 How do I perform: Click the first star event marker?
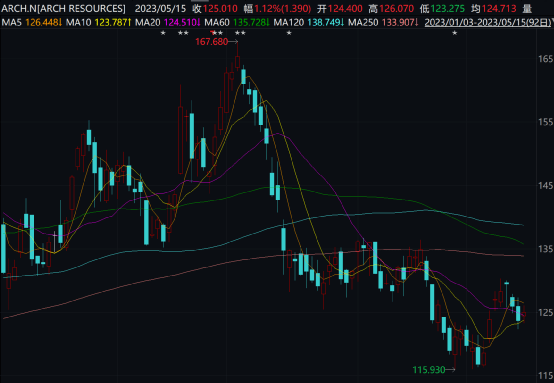coord(163,33)
